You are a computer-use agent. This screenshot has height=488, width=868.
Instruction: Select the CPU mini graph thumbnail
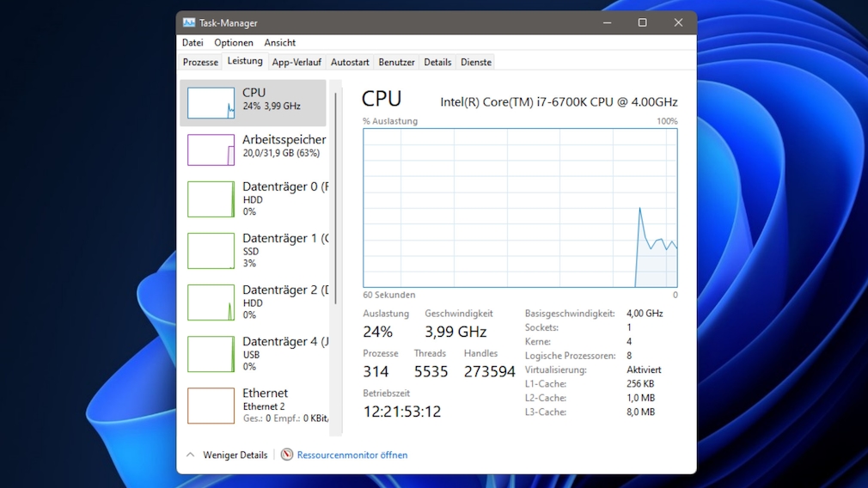211,103
